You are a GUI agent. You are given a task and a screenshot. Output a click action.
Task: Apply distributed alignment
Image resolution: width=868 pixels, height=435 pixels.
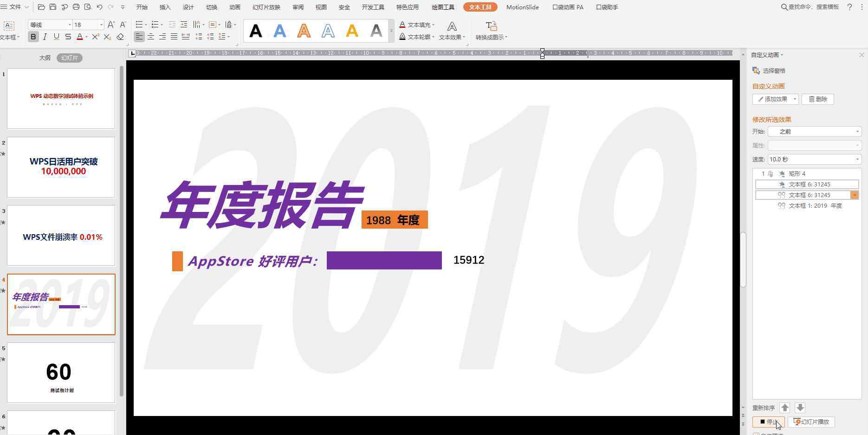click(186, 37)
